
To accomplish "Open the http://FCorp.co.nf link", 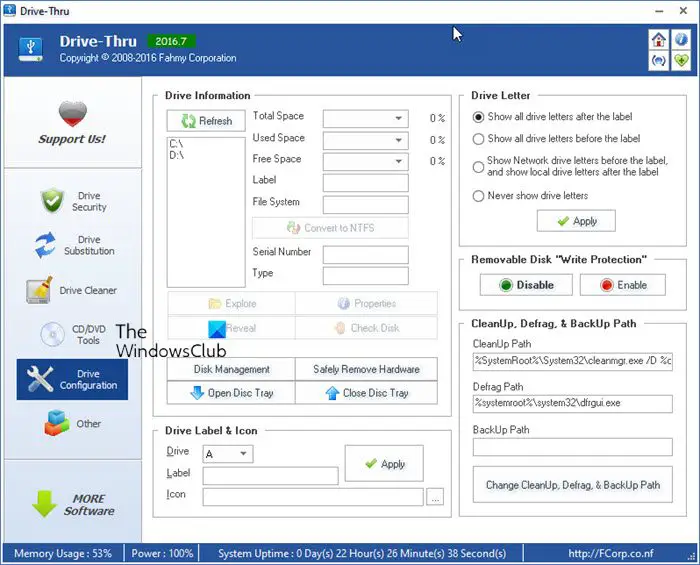I will [611, 554].
